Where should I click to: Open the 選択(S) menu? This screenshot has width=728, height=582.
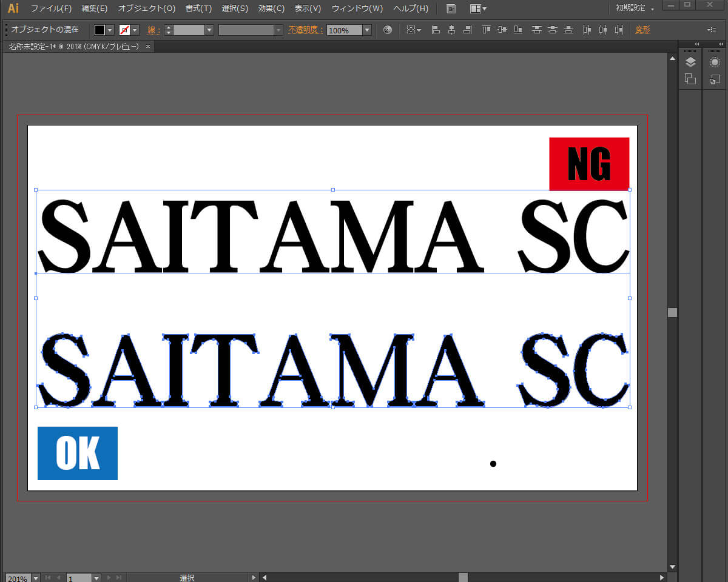point(235,8)
